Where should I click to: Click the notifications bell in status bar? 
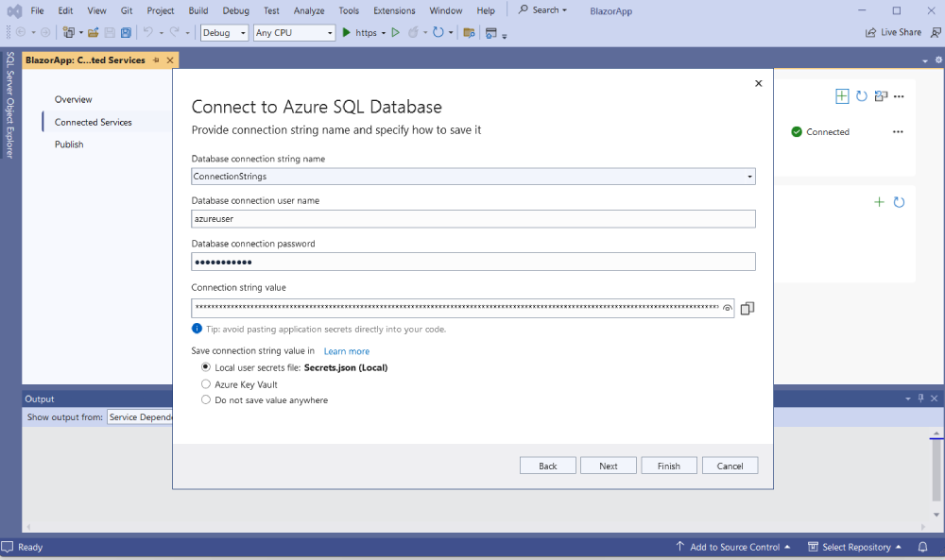[922, 547]
